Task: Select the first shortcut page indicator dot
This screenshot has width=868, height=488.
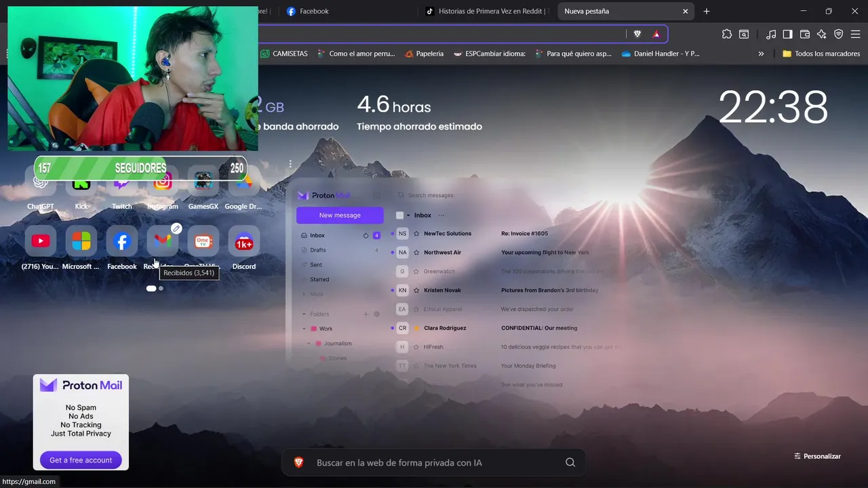Action: pyautogui.click(x=151, y=288)
